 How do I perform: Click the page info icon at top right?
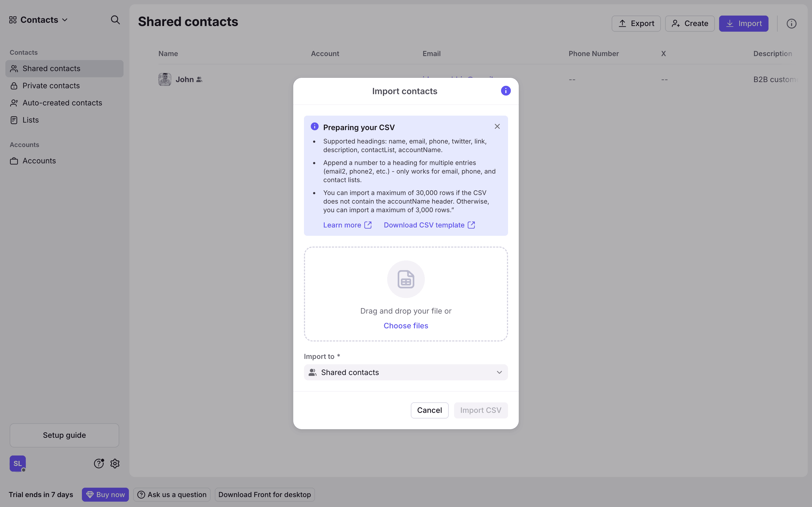coord(791,24)
